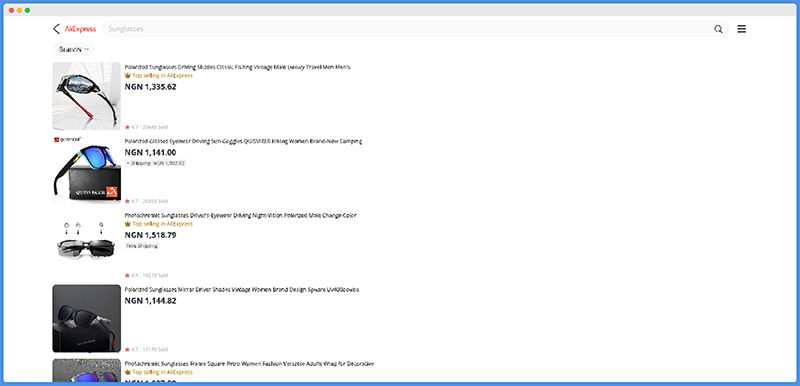Screen dimensions: 800x386
Task: Click the back arrow icon
Action: click(56, 29)
